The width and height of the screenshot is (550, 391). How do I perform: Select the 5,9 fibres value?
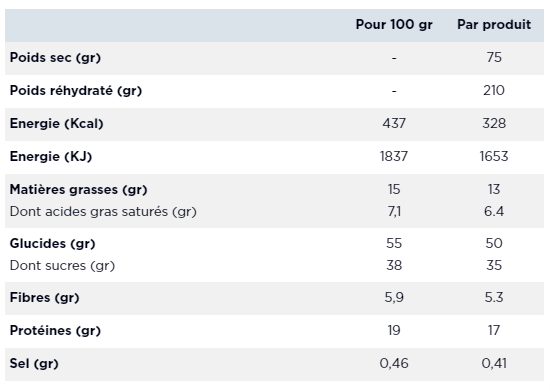click(394, 298)
